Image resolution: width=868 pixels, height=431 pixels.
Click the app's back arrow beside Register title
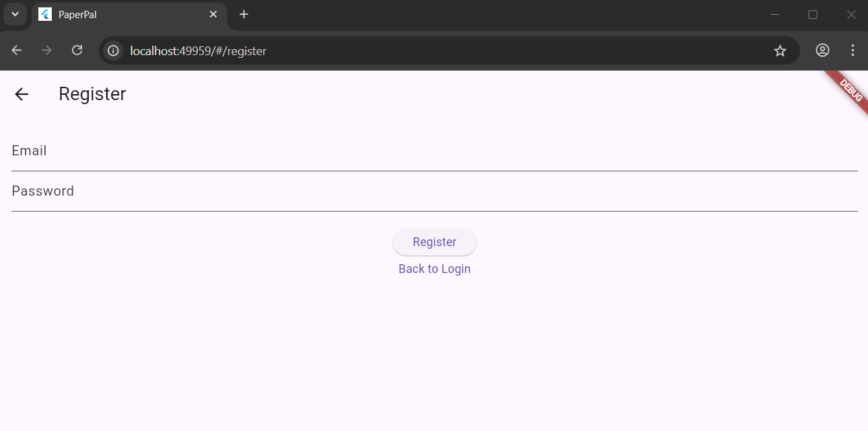(x=22, y=94)
